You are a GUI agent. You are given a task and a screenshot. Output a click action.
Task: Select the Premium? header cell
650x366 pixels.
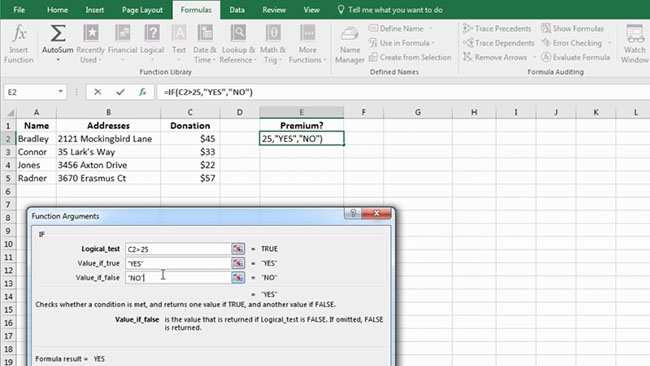[301, 126]
